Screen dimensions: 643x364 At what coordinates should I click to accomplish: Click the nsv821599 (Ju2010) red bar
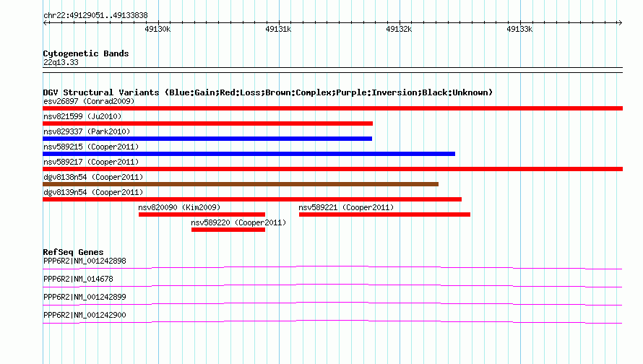pos(207,123)
